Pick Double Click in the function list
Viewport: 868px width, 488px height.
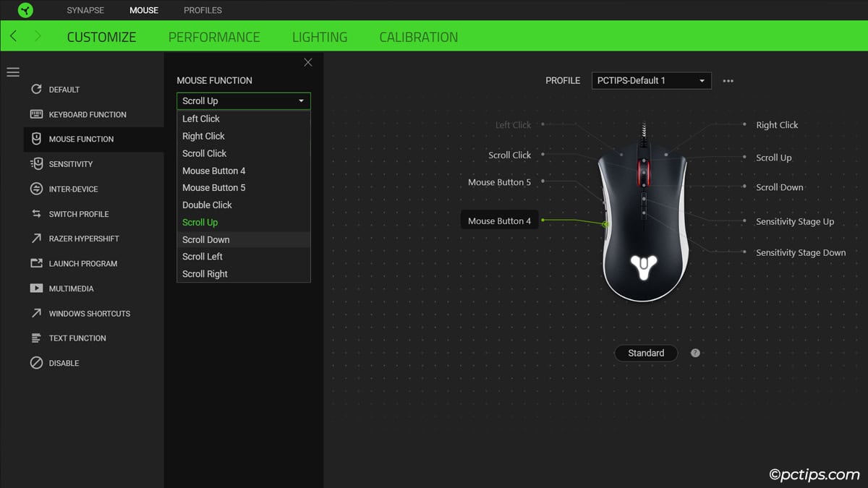pyautogui.click(x=207, y=205)
